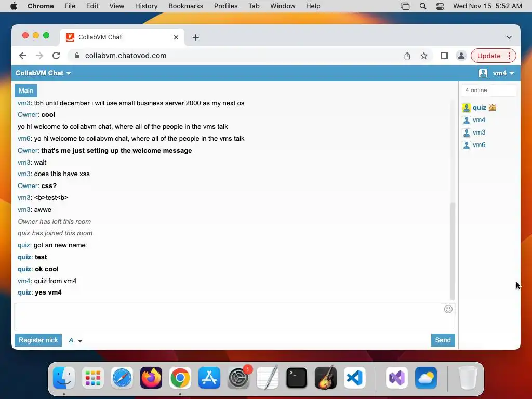Click vm3 avatar icon in online list
This screenshot has height=399, width=532.
click(x=467, y=132)
